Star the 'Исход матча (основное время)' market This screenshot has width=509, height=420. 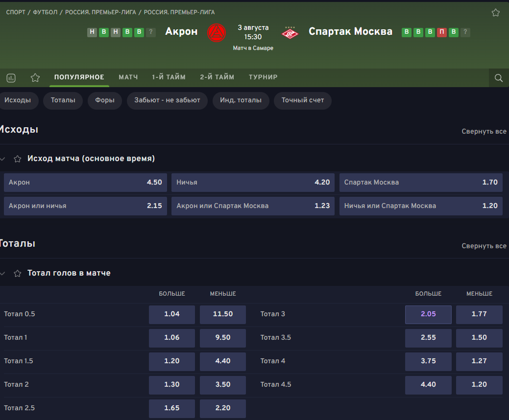pyautogui.click(x=18, y=159)
